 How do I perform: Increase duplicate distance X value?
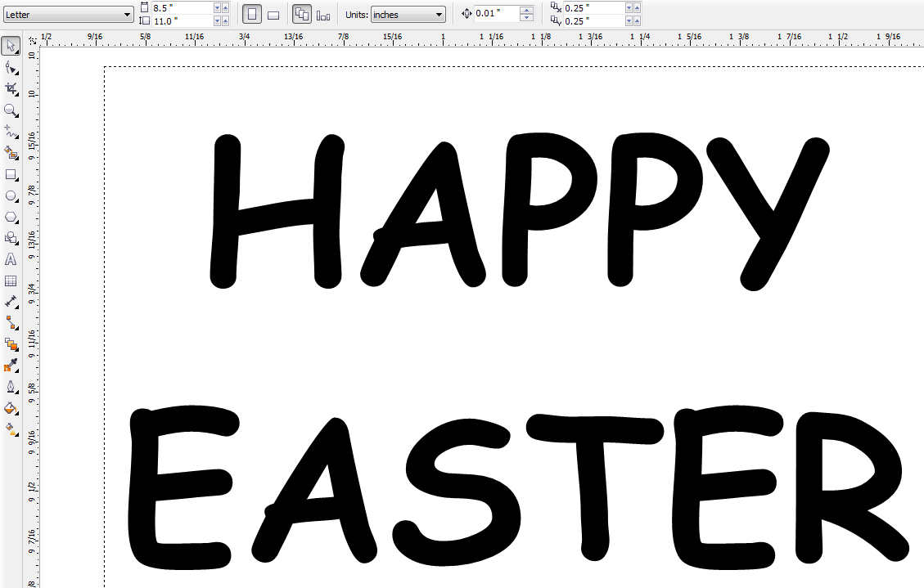[637, 7]
